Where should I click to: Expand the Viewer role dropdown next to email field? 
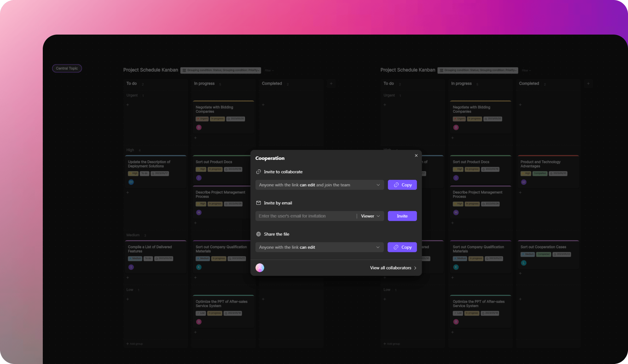point(370,216)
